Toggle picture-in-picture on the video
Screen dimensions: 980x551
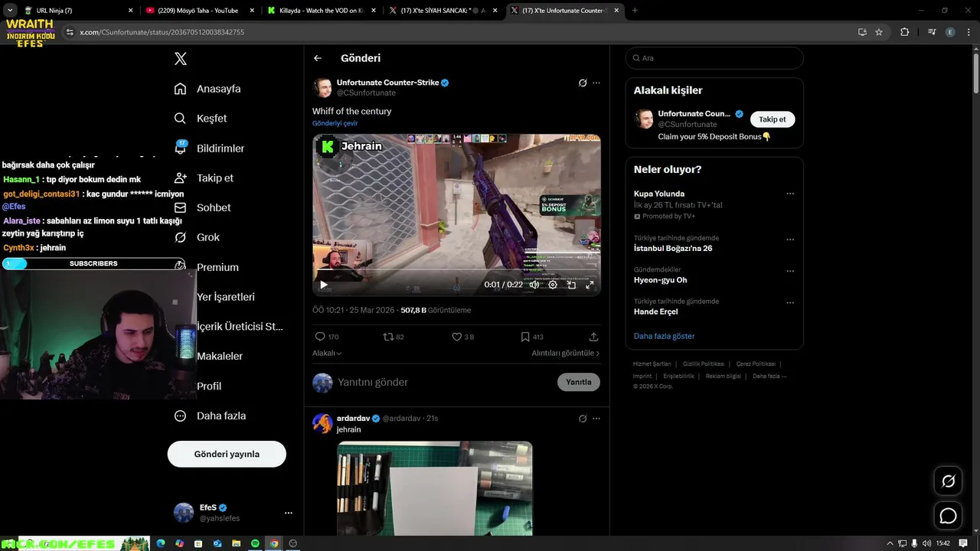571,285
